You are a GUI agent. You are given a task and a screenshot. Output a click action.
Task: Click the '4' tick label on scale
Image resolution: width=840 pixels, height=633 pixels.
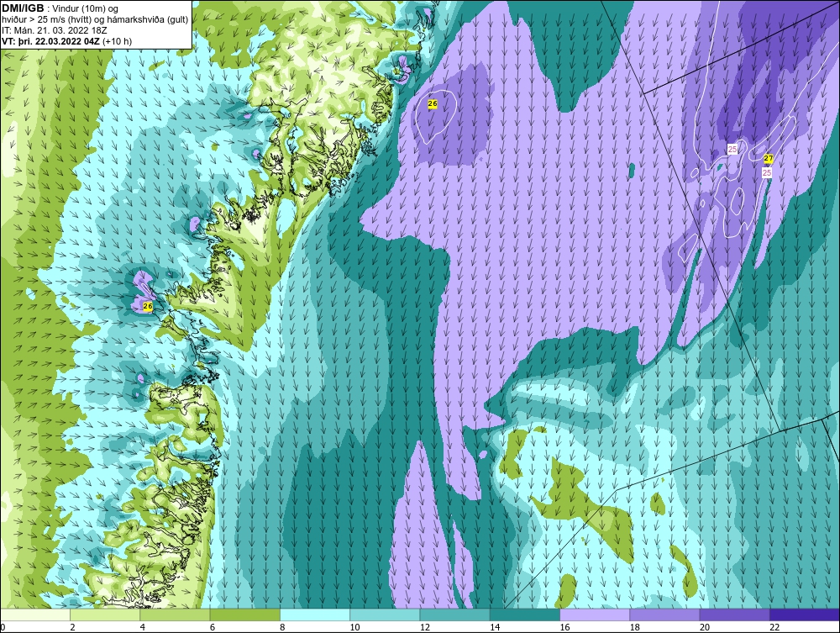point(143,628)
